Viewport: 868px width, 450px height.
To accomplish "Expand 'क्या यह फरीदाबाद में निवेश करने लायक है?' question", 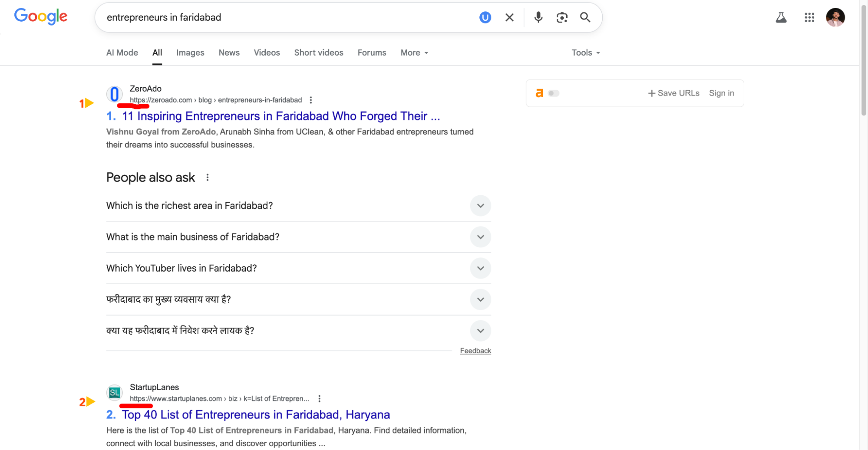I will click(298, 331).
